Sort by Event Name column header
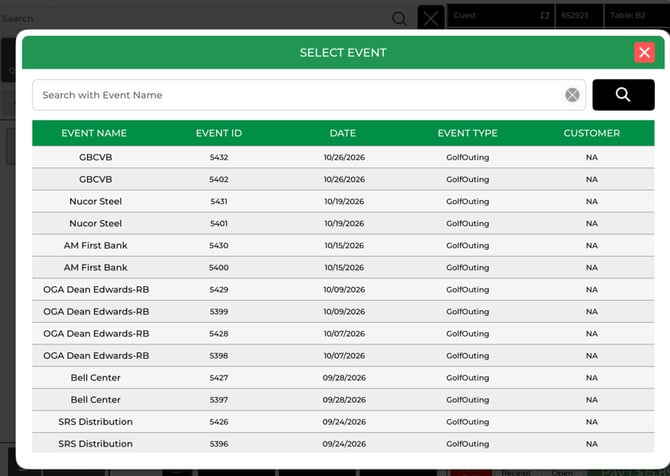The height and width of the screenshot is (476, 670). point(94,133)
